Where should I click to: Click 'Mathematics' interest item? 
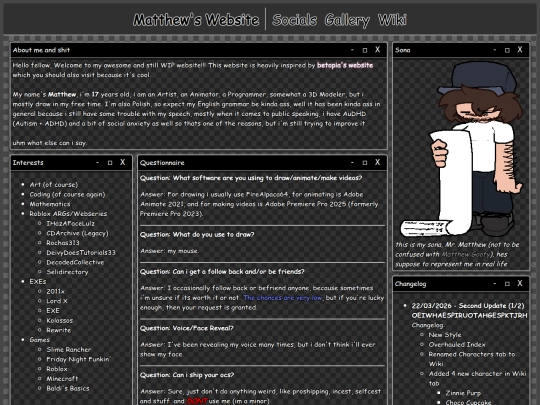(50, 204)
